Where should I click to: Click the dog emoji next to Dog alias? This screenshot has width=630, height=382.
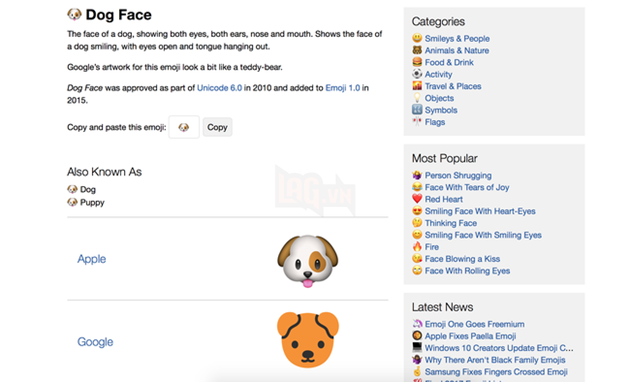point(72,189)
